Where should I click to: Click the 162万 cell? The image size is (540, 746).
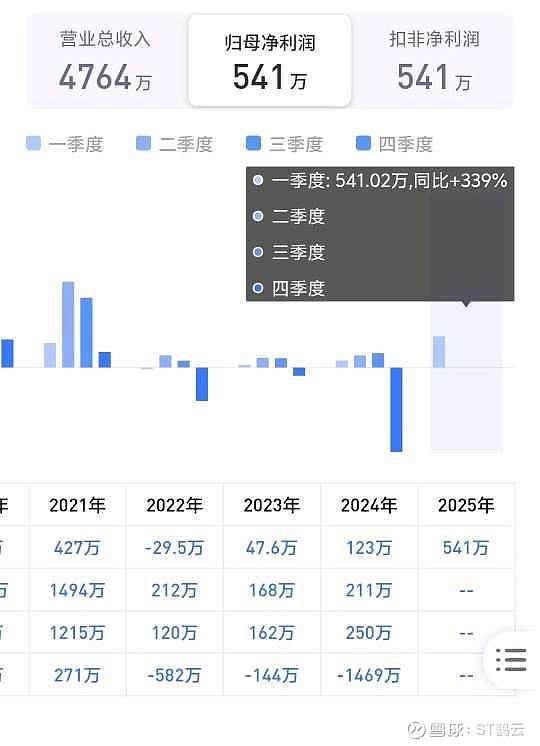[271, 633]
